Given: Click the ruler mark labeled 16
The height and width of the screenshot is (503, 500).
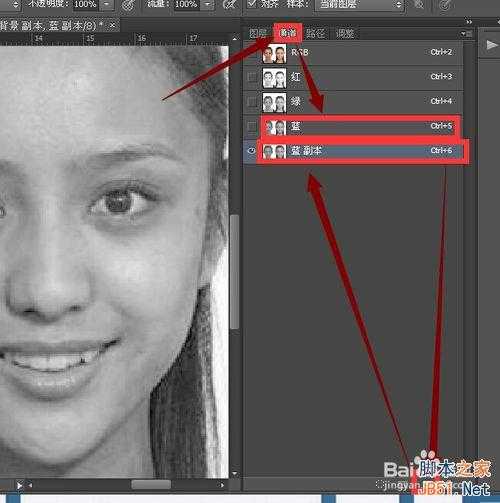Looking at the screenshot, I should tap(142, 38).
